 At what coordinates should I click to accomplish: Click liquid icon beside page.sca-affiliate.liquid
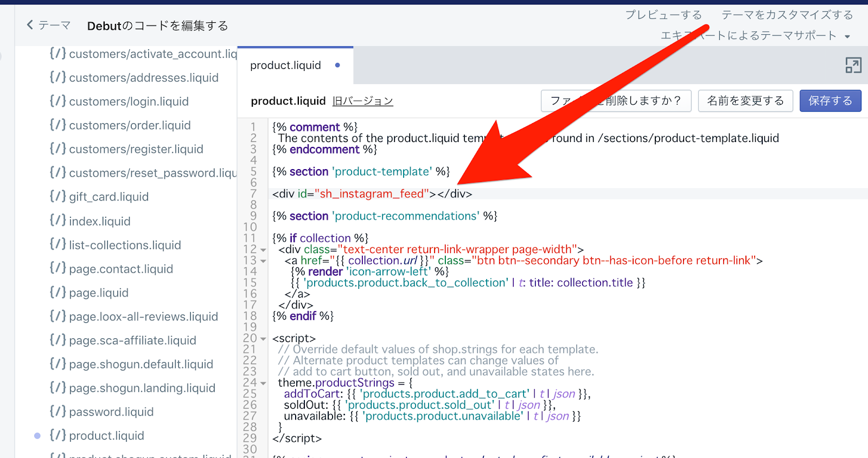click(x=58, y=340)
